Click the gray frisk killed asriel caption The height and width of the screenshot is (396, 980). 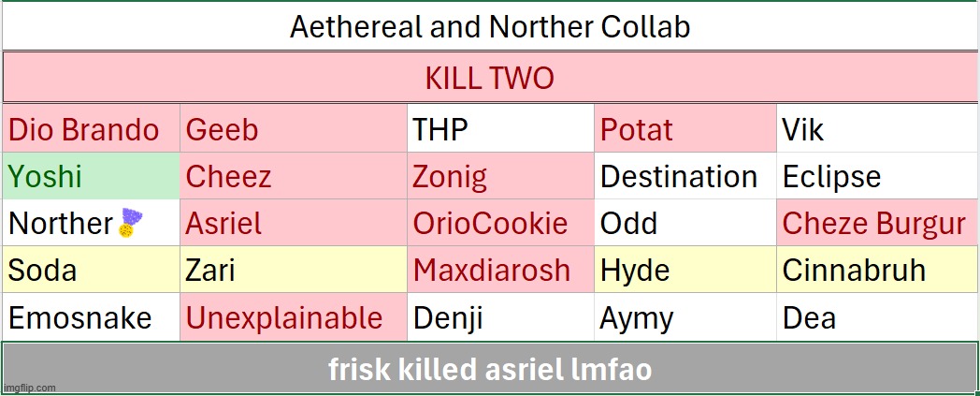490,370
